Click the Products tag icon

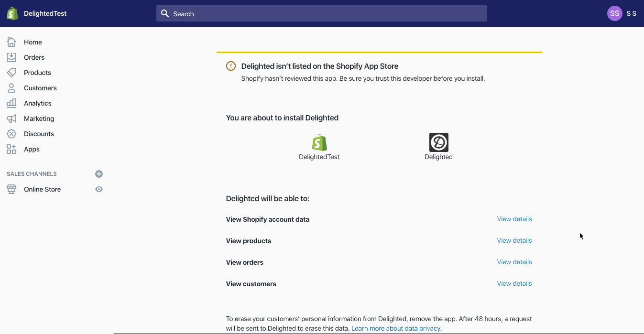[11, 73]
